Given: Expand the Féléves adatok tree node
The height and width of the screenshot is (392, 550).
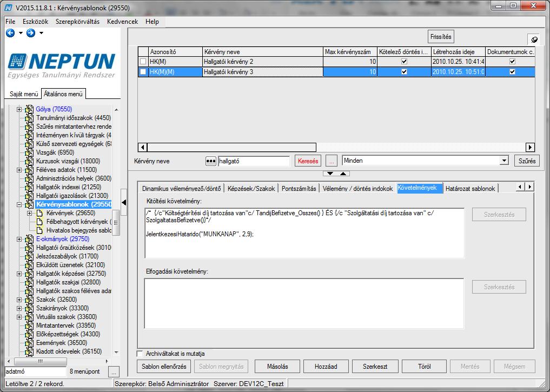Looking at the screenshot, I should (19, 170).
